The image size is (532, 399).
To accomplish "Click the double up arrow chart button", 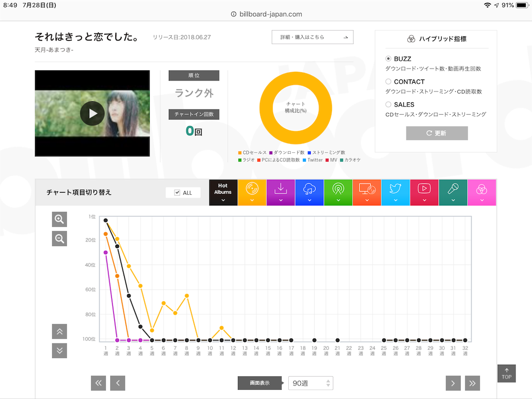I will [59, 331].
